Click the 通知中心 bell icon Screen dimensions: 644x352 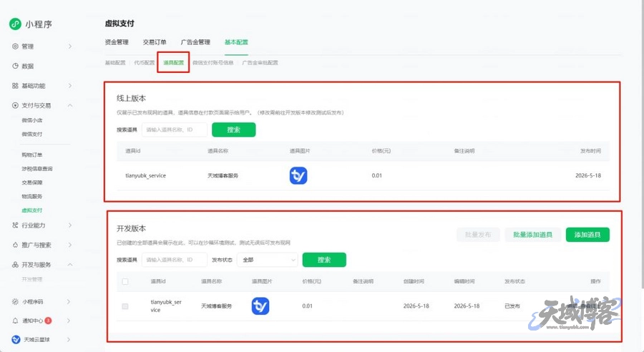tap(15, 321)
